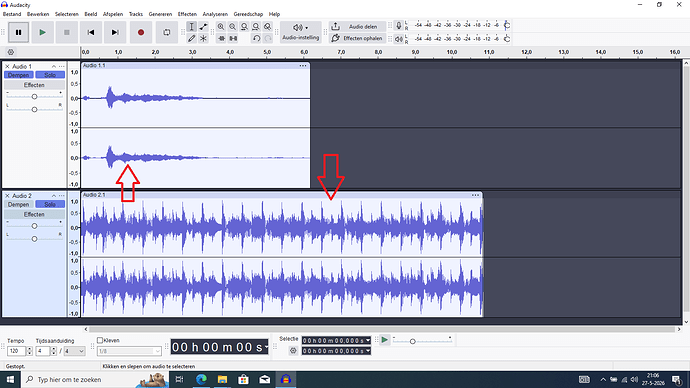Viewport: 690px width, 388px height.
Task: Click the Effecten ophalen button
Action: point(357,38)
